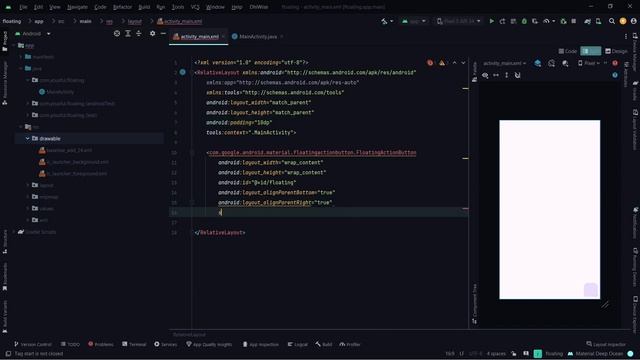Click the magnet icon in the preview toolbar
This screenshot has width=640, height=360.
[517, 75]
